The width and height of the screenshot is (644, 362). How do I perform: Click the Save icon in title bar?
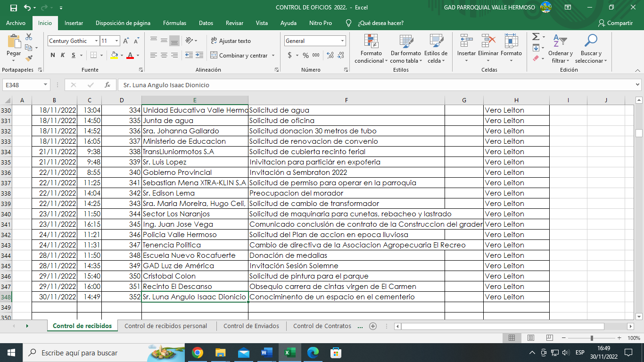click(x=13, y=8)
